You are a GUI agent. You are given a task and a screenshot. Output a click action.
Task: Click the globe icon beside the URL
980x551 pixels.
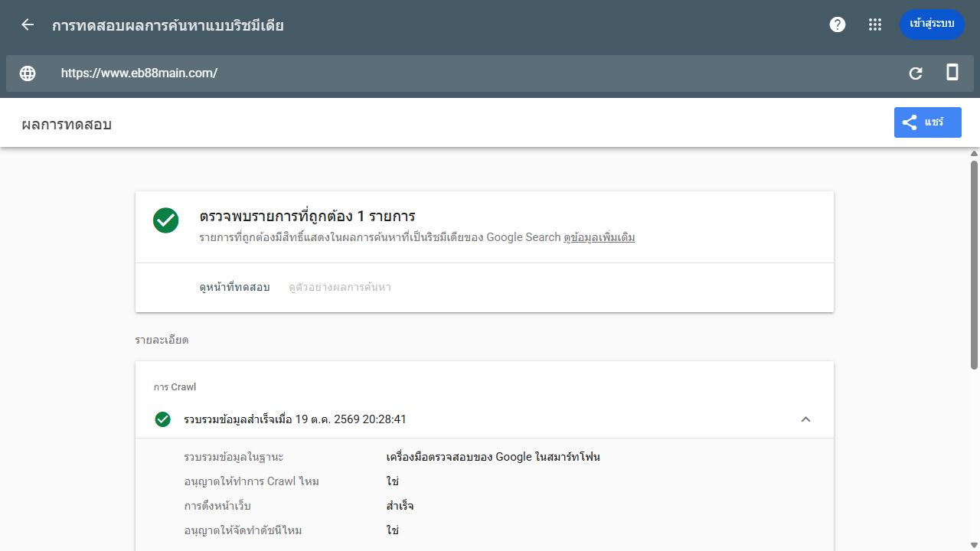(28, 73)
